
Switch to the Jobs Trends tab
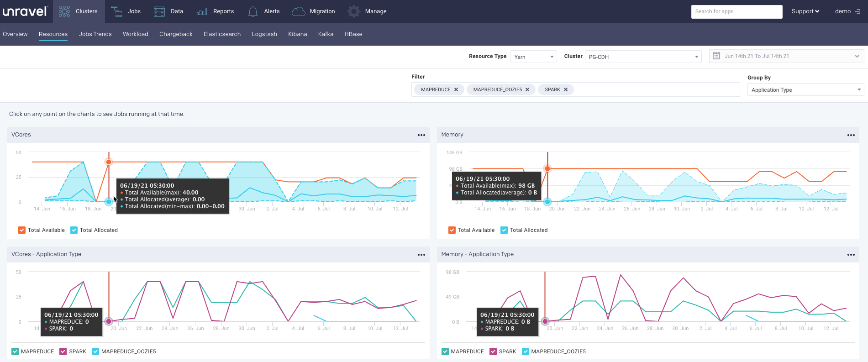95,34
